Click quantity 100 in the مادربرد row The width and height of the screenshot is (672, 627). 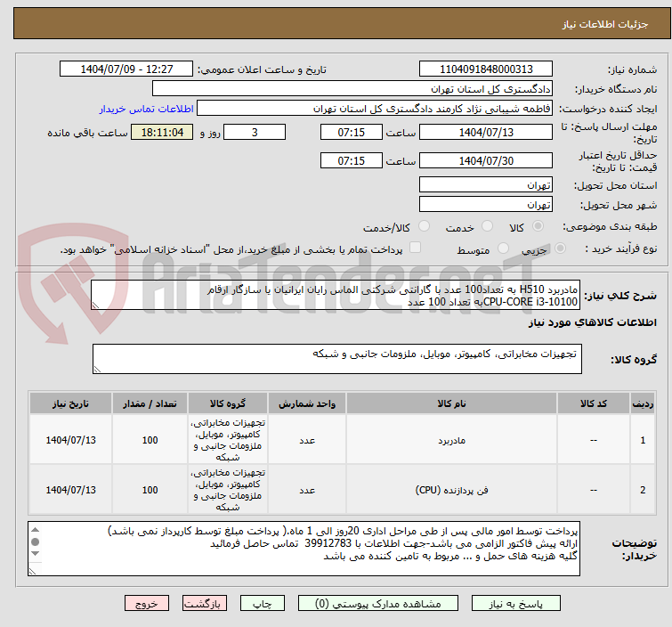(x=150, y=440)
